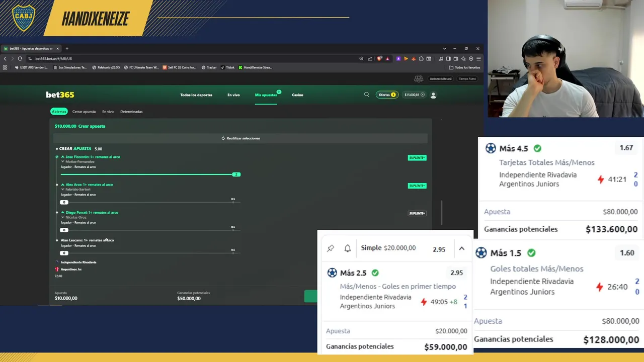Toggle the SUPLENTE+ badge for Alex Arce
The image size is (644, 362).
[x=417, y=186]
